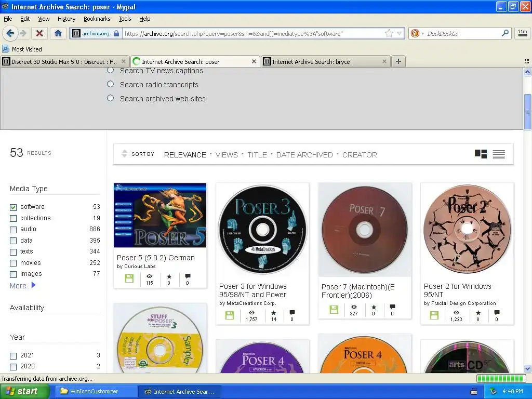Open the Poser 7 disc thumbnail
The width and height of the screenshot is (532, 399).
tap(365, 230)
